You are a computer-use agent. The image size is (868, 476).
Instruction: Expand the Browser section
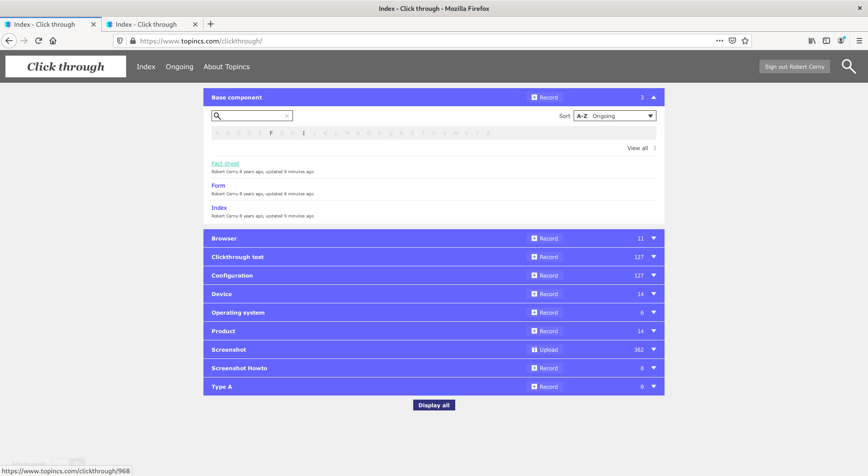[653, 239]
